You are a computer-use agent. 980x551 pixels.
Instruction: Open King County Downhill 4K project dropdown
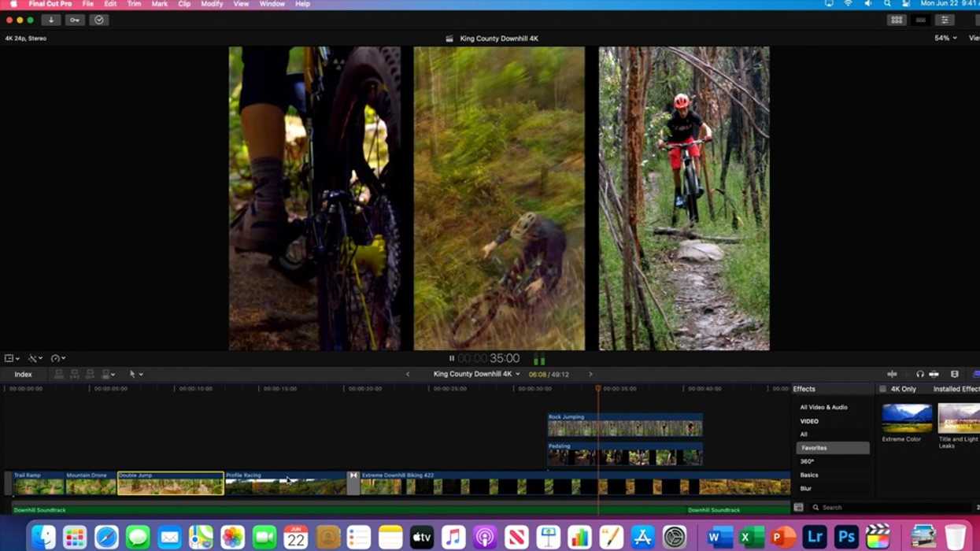click(x=476, y=375)
